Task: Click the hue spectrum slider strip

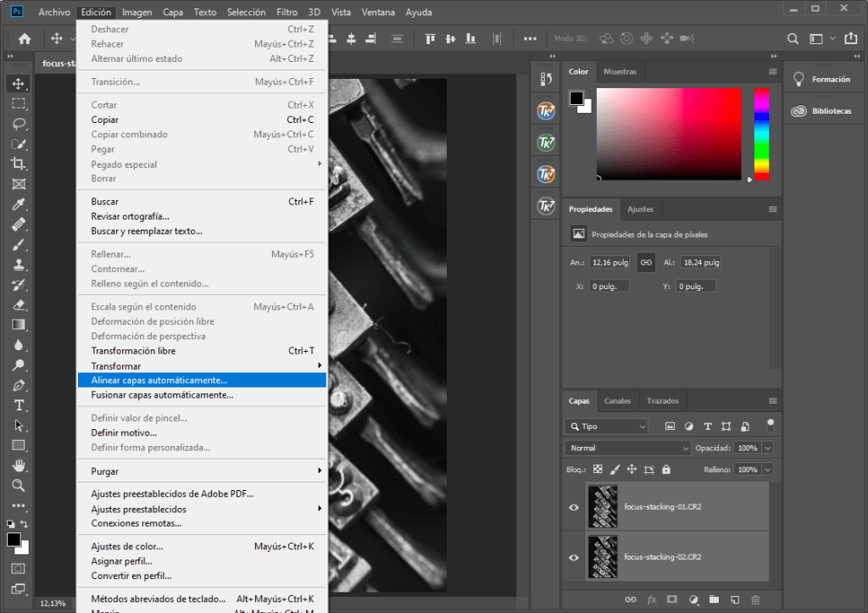Action: pos(761,133)
